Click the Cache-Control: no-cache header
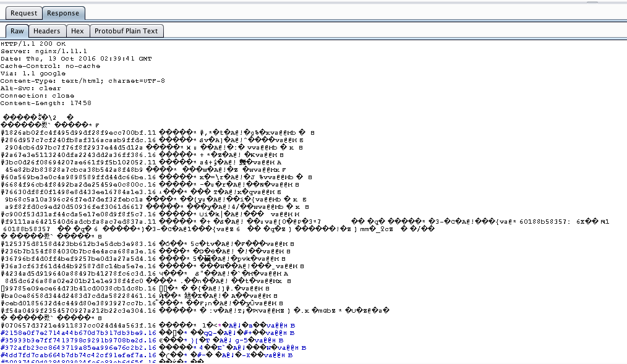 49,66
